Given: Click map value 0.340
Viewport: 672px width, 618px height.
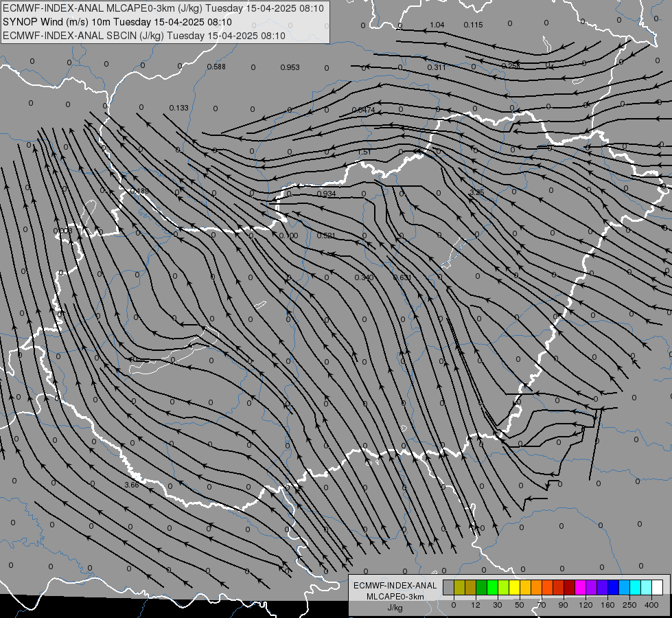Looking at the screenshot, I should click(364, 278).
